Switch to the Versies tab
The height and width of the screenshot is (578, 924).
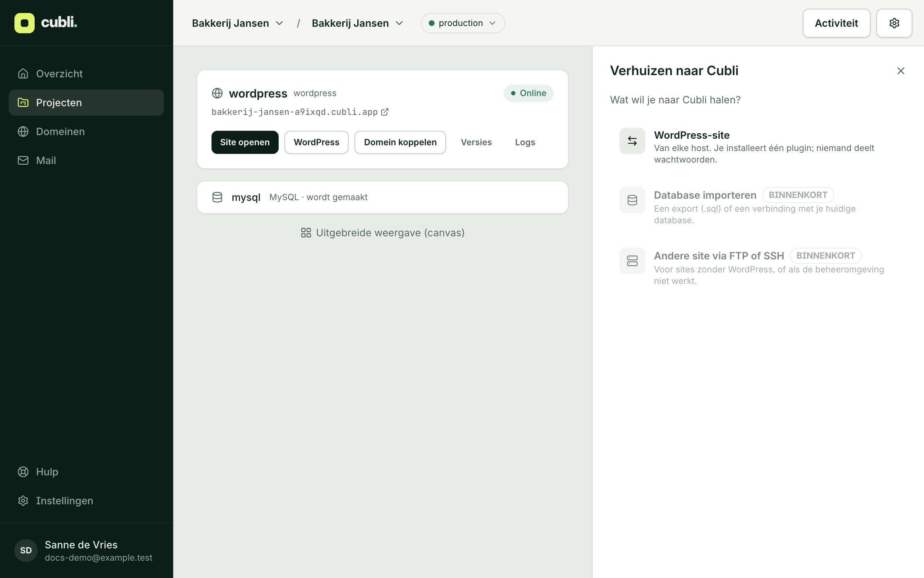pos(476,142)
